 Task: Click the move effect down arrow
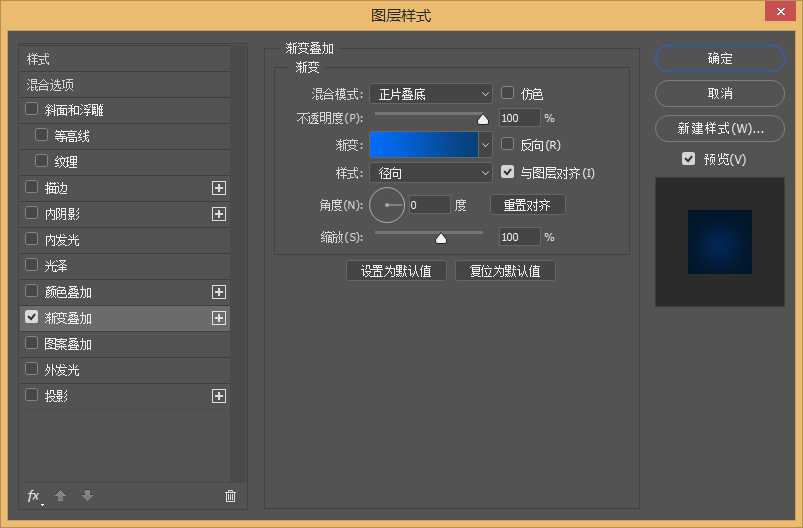87,496
